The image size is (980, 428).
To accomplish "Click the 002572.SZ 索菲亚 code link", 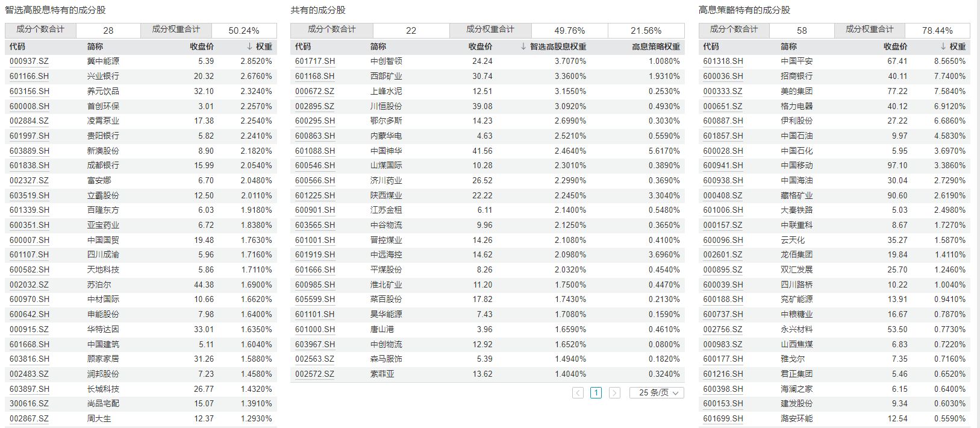I will click(x=314, y=374).
